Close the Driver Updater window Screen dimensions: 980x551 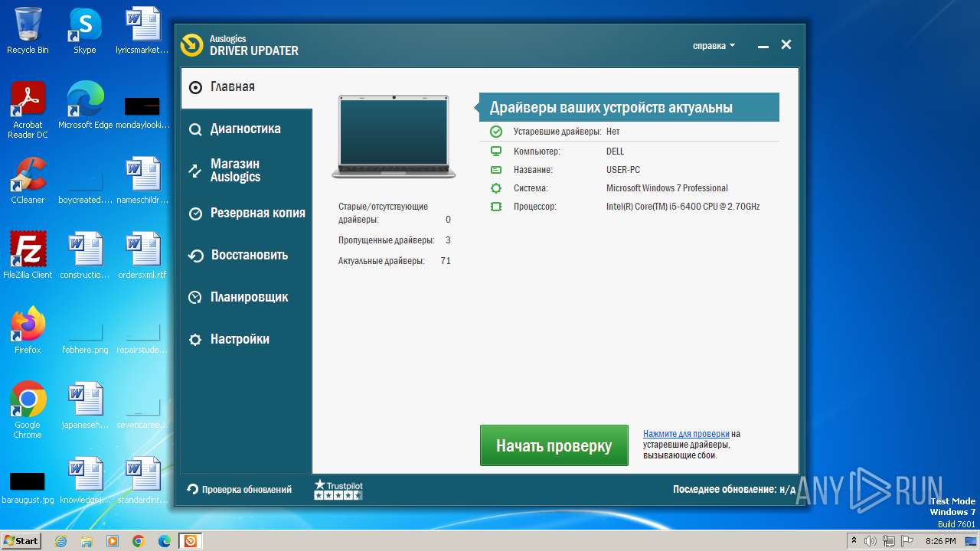coord(786,45)
